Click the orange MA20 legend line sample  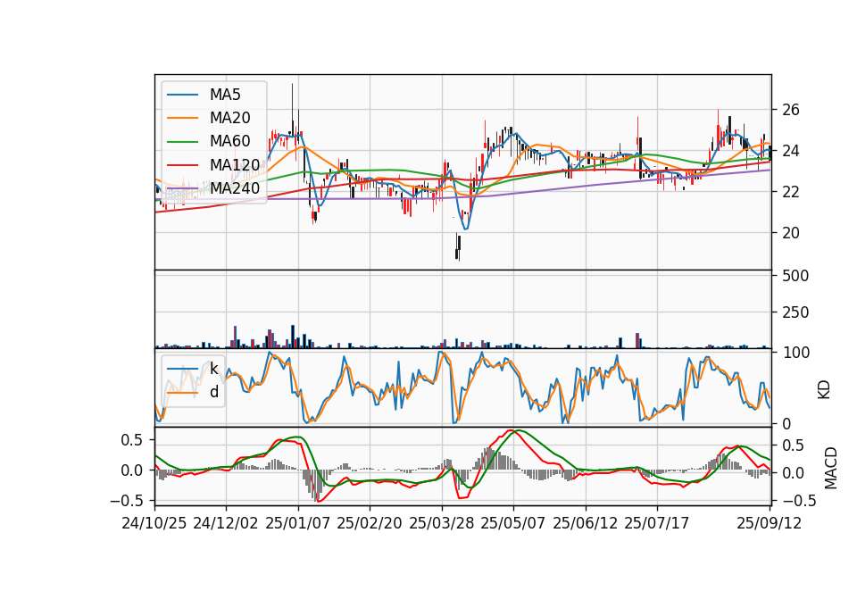pos(182,118)
